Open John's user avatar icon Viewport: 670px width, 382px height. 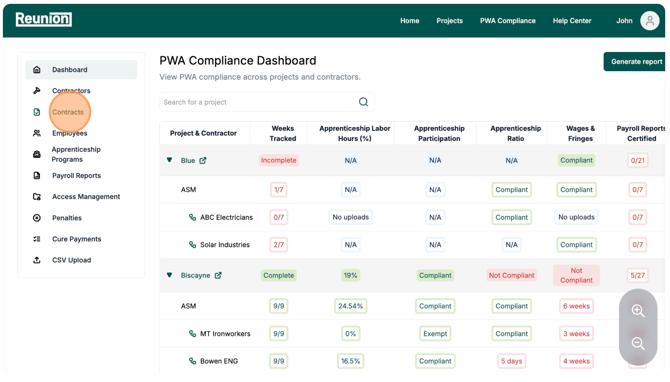tap(649, 21)
